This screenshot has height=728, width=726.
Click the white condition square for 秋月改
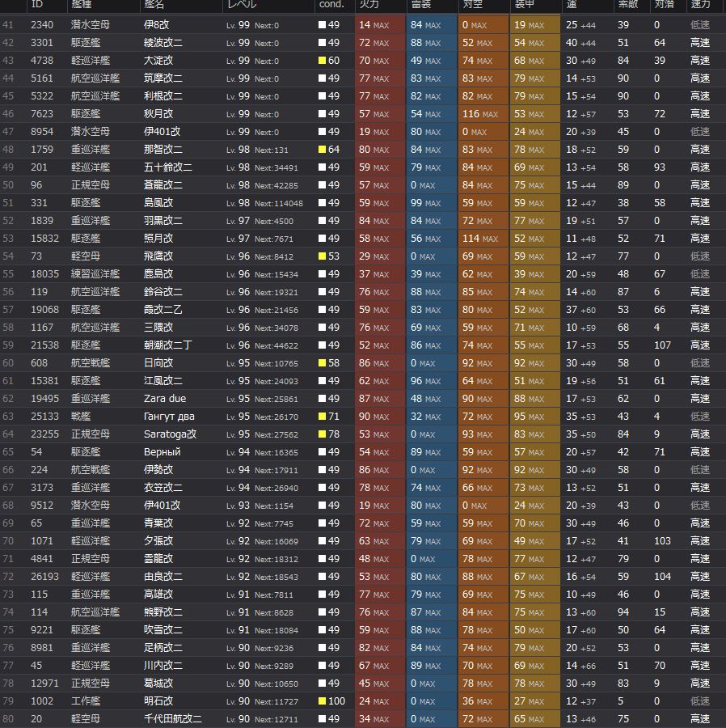tap(322, 114)
